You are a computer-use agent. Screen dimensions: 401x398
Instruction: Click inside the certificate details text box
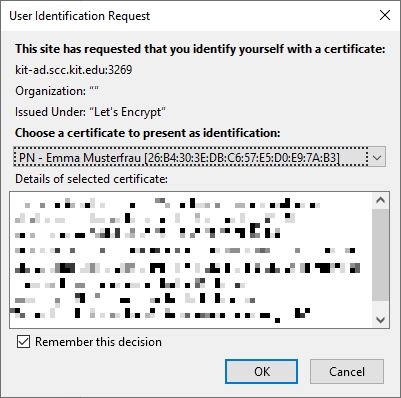(x=191, y=260)
